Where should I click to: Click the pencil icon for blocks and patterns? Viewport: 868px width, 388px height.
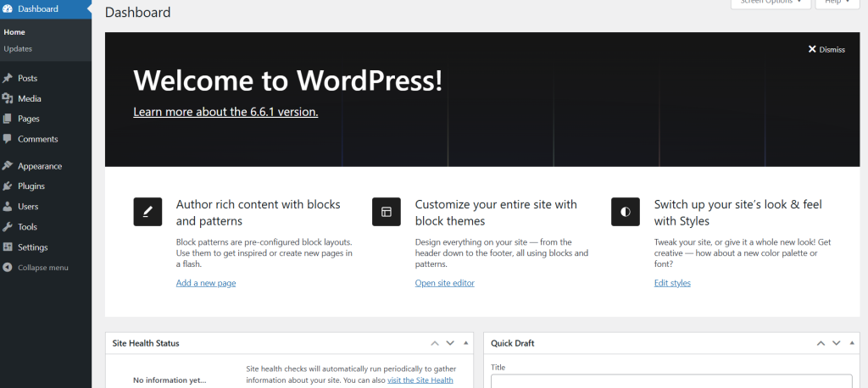(x=147, y=212)
